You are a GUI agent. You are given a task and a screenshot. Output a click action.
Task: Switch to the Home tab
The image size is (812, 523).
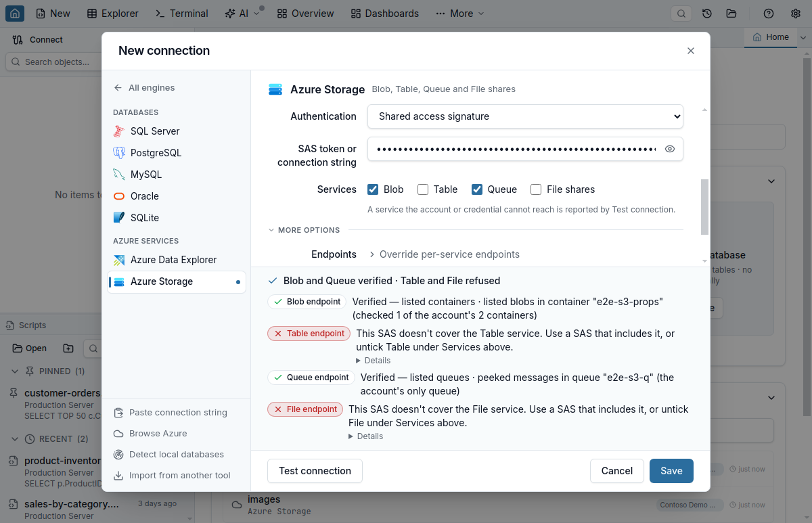pos(771,37)
